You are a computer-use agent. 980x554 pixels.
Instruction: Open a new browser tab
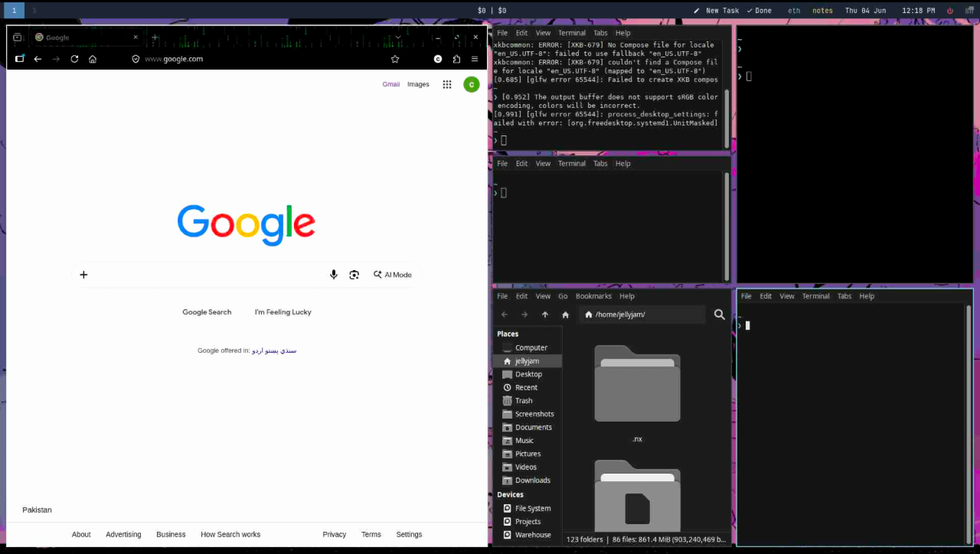tap(155, 37)
